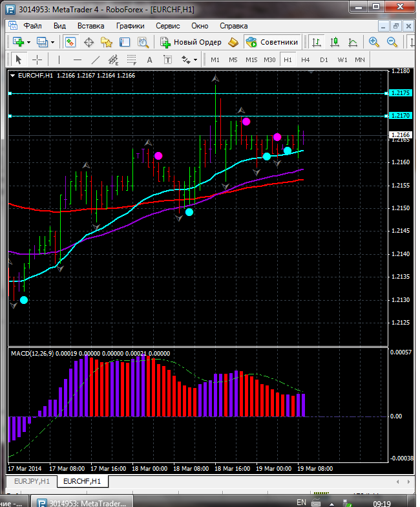Open the Сервис menu
The height and width of the screenshot is (507, 420).
(168, 26)
